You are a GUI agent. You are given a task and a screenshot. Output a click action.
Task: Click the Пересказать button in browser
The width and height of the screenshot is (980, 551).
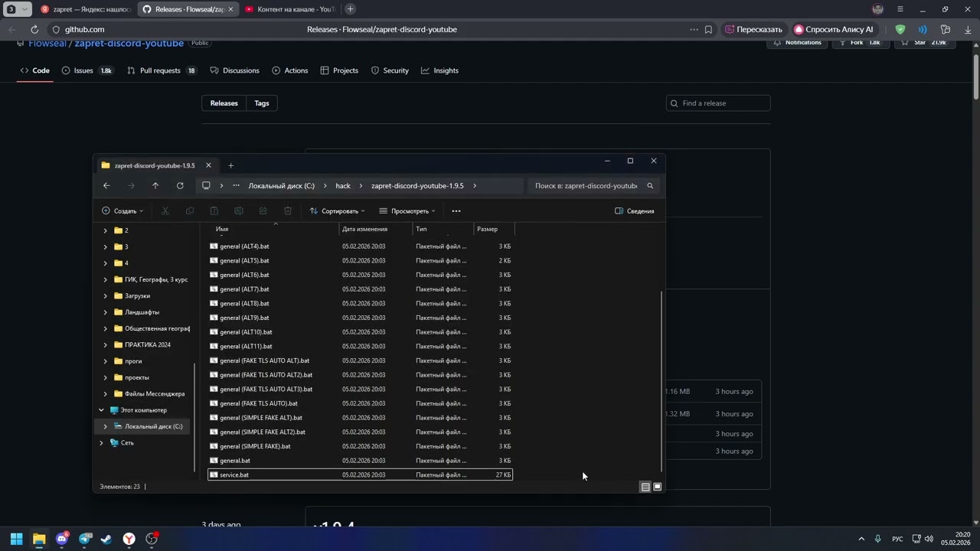(x=754, y=30)
